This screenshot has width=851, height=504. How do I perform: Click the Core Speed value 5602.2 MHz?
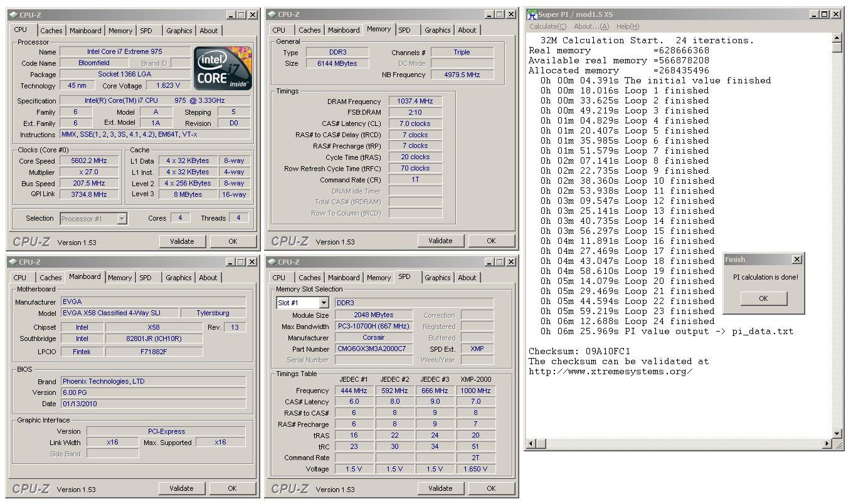(x=88, y=161)
